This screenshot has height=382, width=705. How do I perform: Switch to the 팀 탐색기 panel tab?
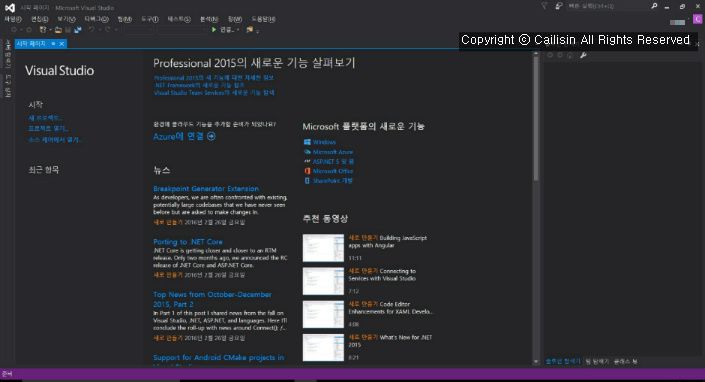tap(597, 361)
